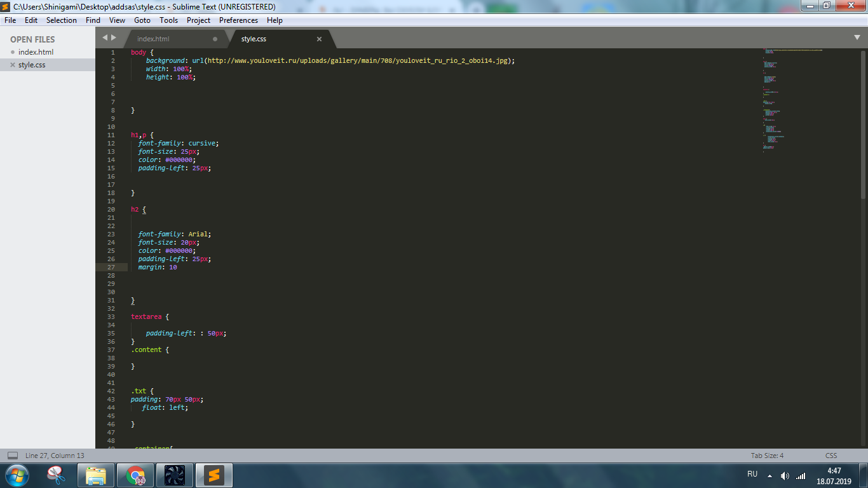868x488 pixels.
Task: Click Line 27, Column 13 status text
Action: [55, 456]
